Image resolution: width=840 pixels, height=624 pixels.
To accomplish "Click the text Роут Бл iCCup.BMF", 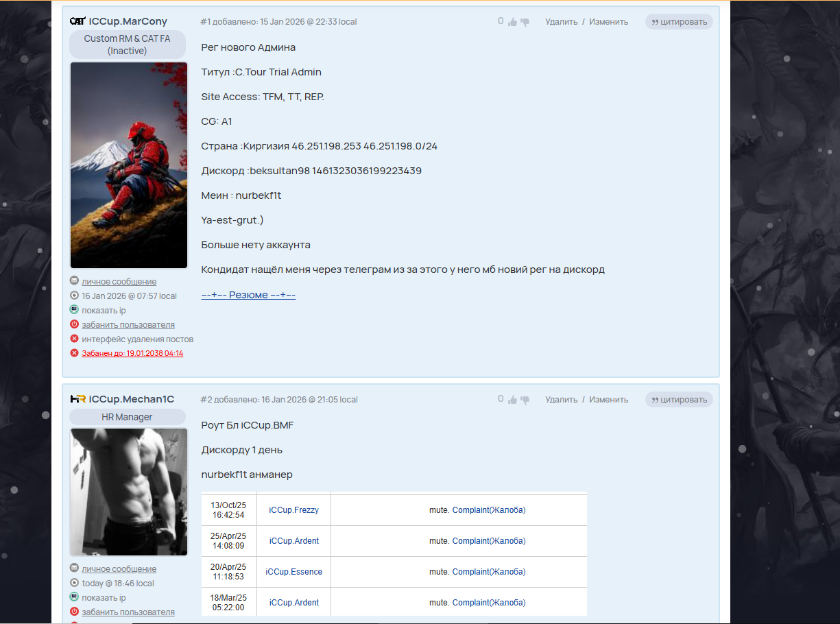I will (248, 425).
